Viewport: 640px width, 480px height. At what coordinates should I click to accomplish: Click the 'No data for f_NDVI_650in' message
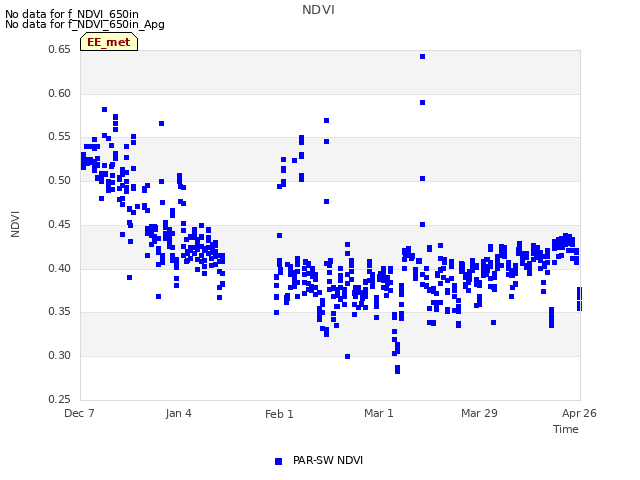(72, 14)
